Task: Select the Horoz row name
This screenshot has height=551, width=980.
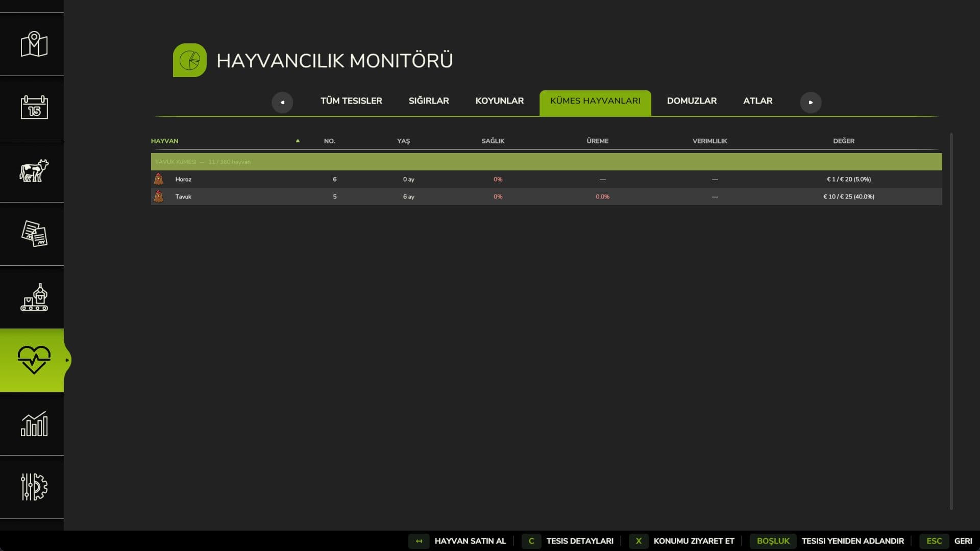Action: (183, 179)
